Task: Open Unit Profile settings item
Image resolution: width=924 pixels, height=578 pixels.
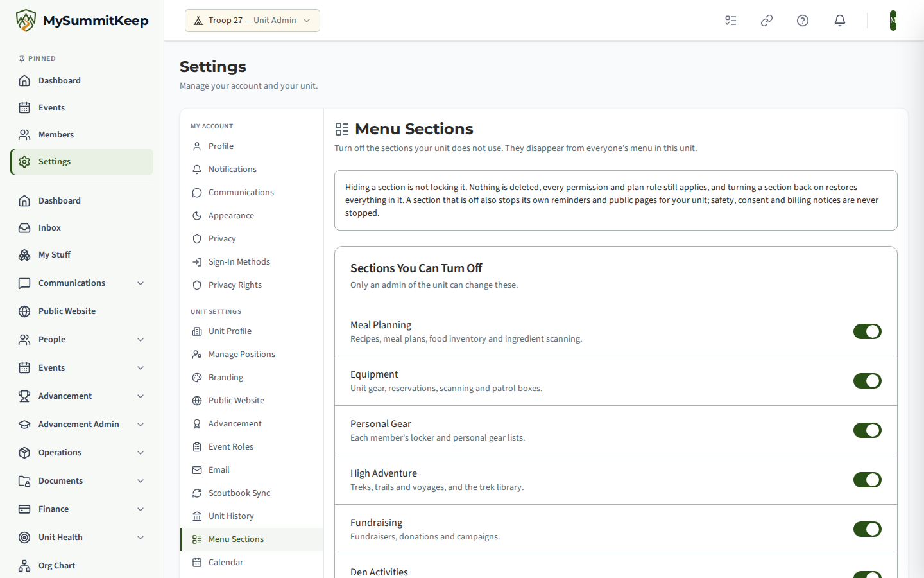Action: point(252,331)
